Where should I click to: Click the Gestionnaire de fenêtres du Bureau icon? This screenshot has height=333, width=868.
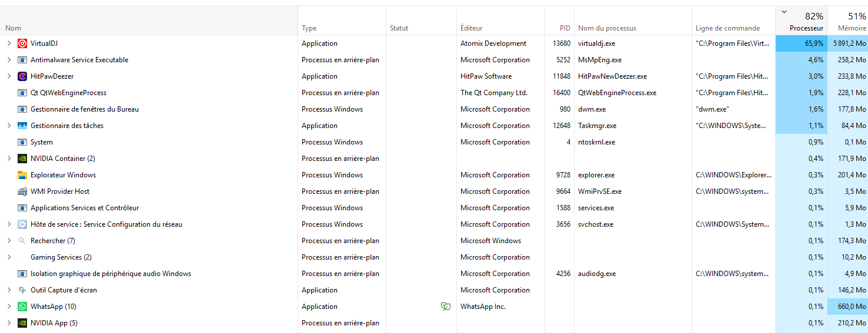pos(22,109)
